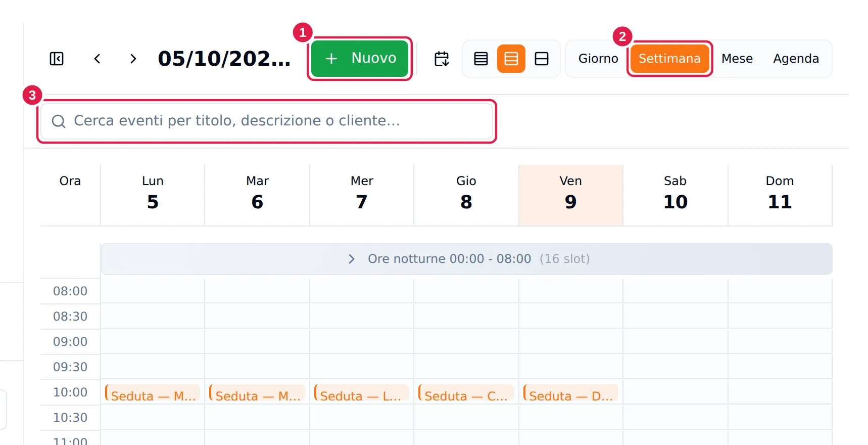Select the four-line compact density icon
The height and width of the screenshot is (445, 868).
coord(481,59)
